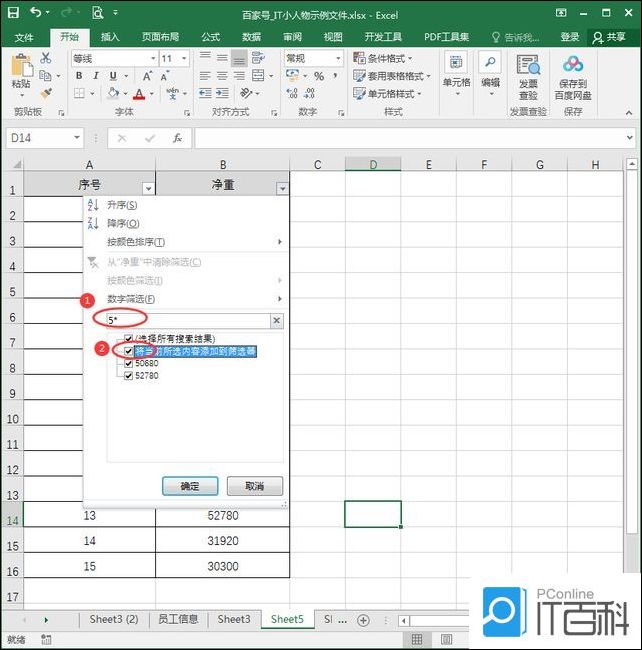Click the Fill Color bucket icon

(x=113, y=93)
